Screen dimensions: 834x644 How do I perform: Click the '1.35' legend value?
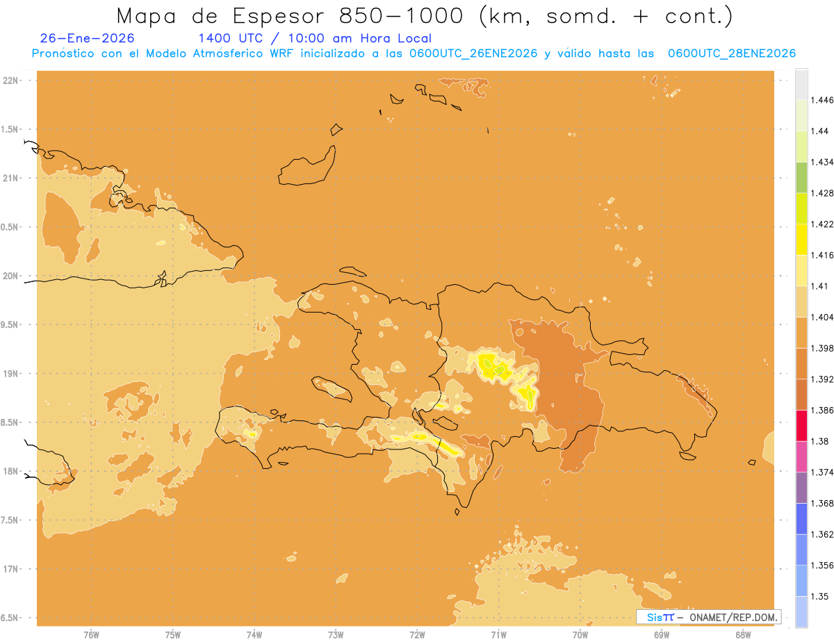click(x=819, y=596)
